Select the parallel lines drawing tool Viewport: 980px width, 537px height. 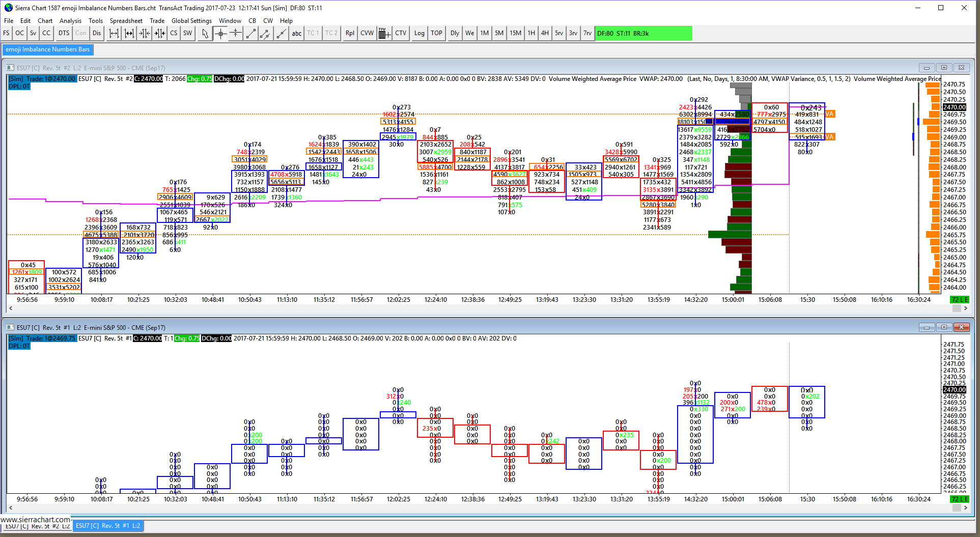point(265,33)
